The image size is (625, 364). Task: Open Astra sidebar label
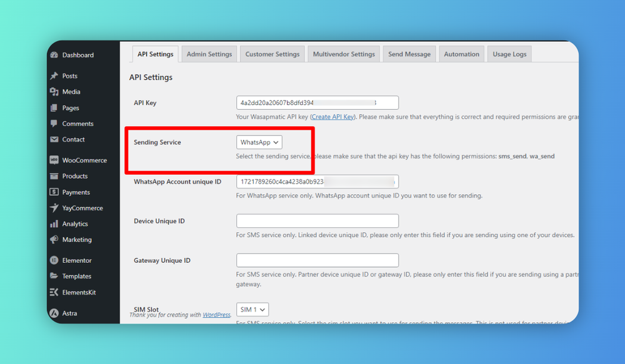(70, 313)
